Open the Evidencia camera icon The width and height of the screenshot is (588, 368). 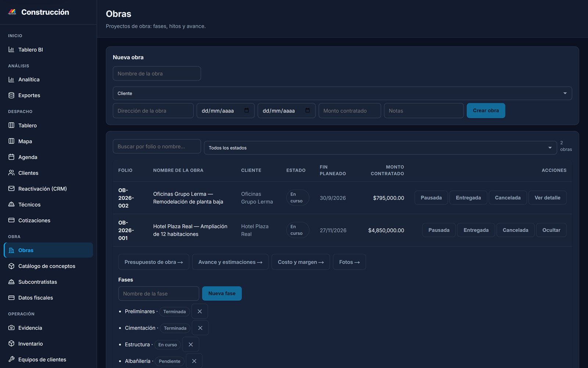tap(11, 328)
